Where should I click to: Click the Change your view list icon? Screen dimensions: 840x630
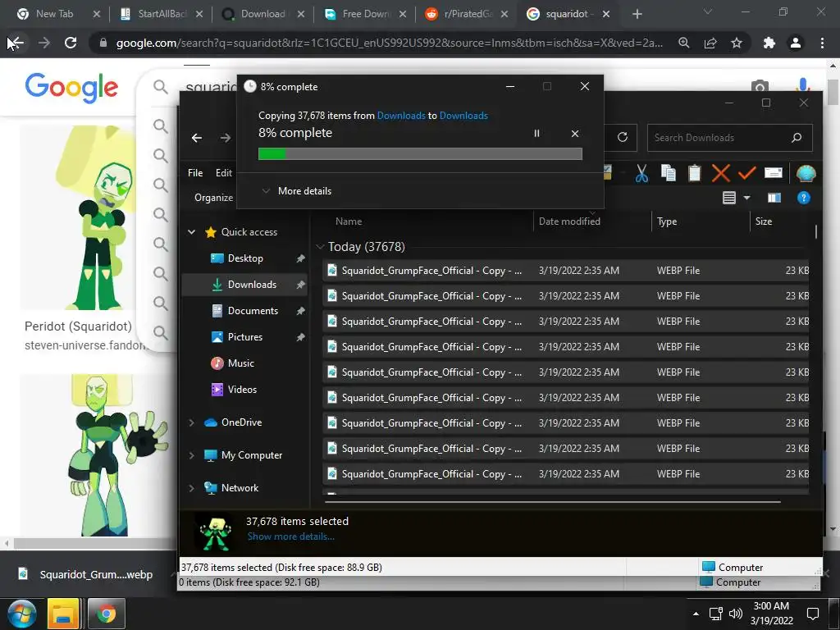click(729, 199)
